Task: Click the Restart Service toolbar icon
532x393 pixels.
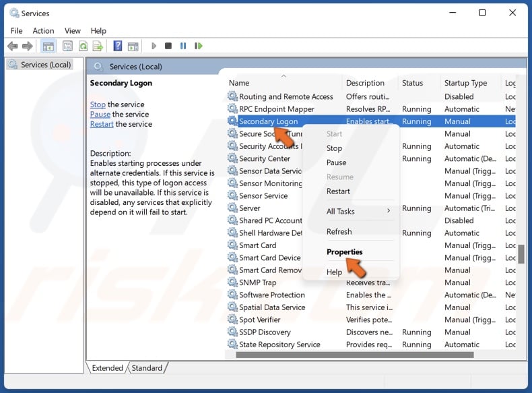Action: pyautogui.click(x=199, y=46)
